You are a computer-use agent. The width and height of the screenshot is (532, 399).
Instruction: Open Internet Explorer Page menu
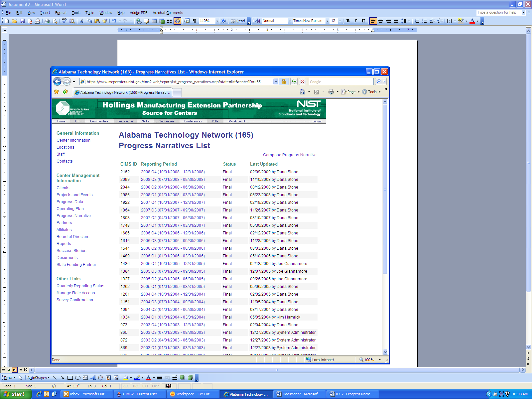pos(350,92)
